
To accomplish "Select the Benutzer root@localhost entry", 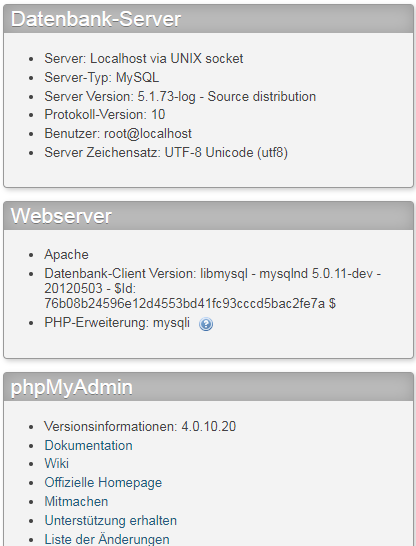I will point(118,134).
